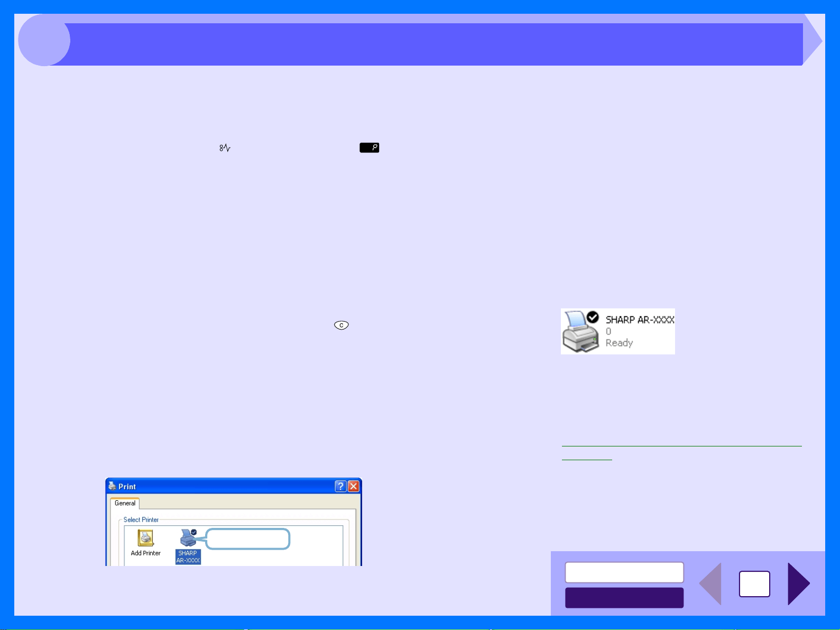Click the white navigation button above purple one

point(624,572)
